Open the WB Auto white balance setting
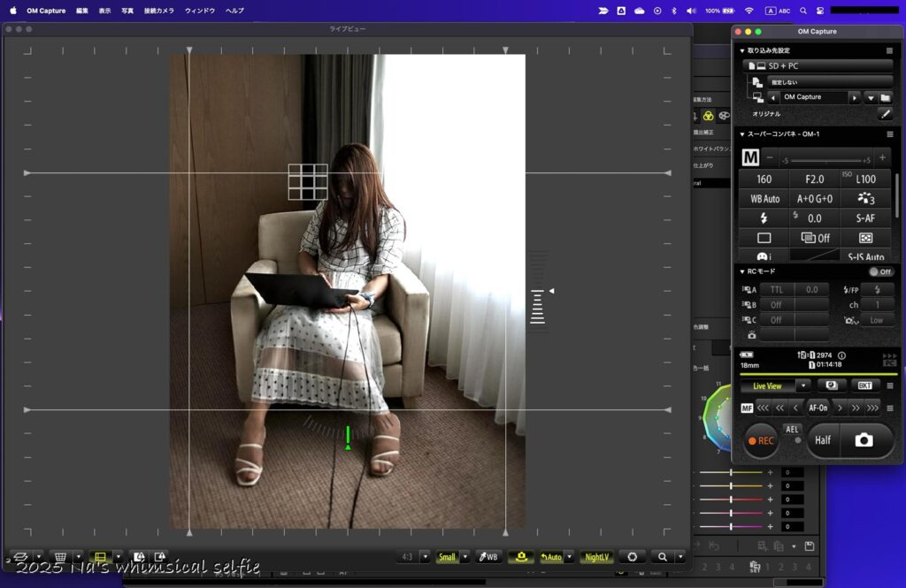906x588 pixels. tap(764, 199)
